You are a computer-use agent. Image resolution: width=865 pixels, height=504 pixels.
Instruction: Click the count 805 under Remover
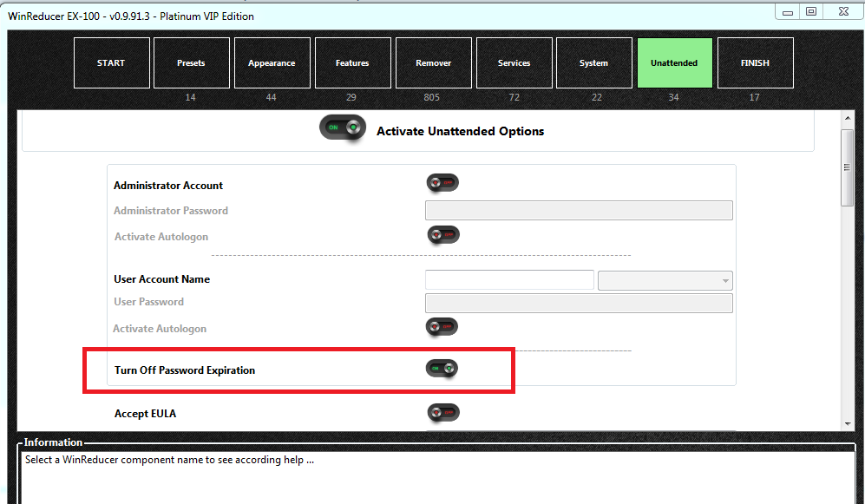431,98
